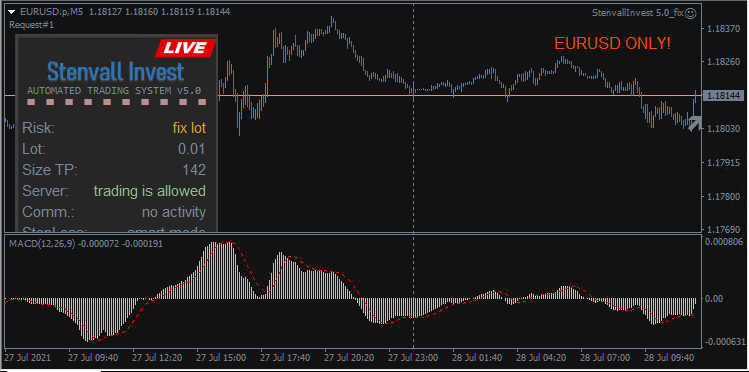The width and height of the screenshot is (749, 372).
Task: Click the StenvallInvest 5.0_fix expert name
Action: point(638,13)
